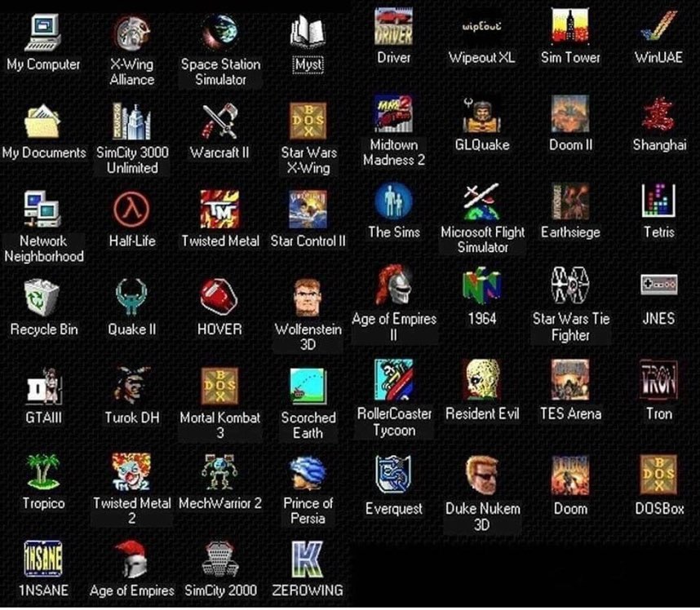Select the Mortal Kombat 3 DOSBox icon

[220, 385]
